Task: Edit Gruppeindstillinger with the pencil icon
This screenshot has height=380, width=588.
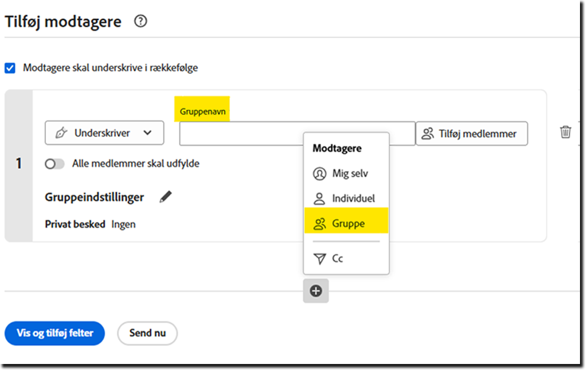Action: [x=165, y=197]
